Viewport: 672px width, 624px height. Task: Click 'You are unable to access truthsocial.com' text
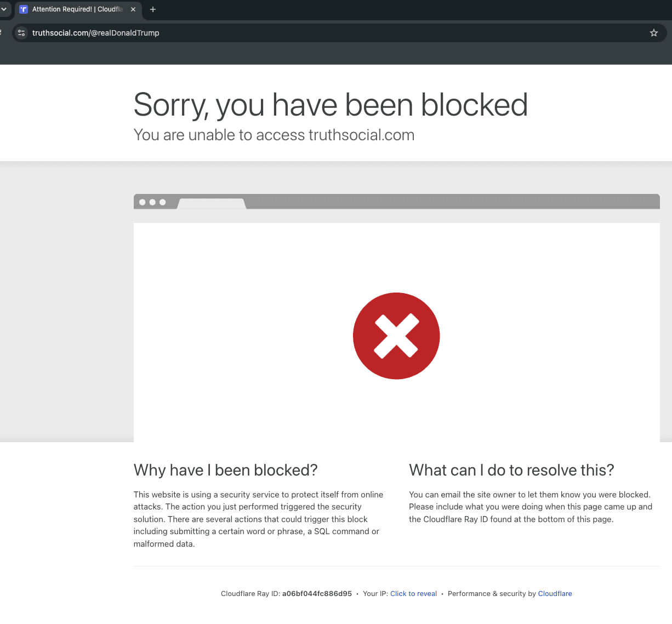tap(274, 135)
